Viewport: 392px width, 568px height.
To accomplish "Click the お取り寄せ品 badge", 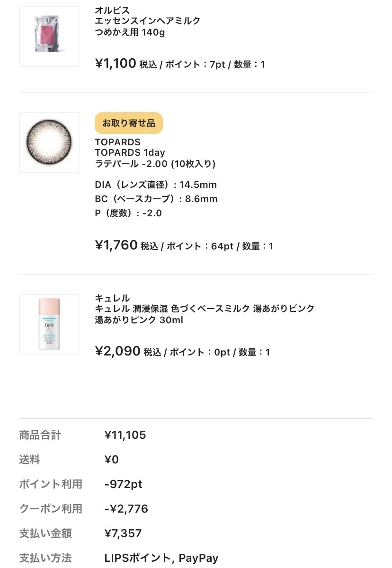I will 129,123.
